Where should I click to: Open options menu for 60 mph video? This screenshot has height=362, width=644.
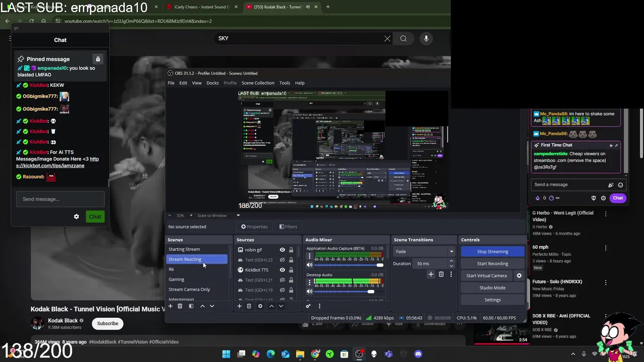coord(606,248)
